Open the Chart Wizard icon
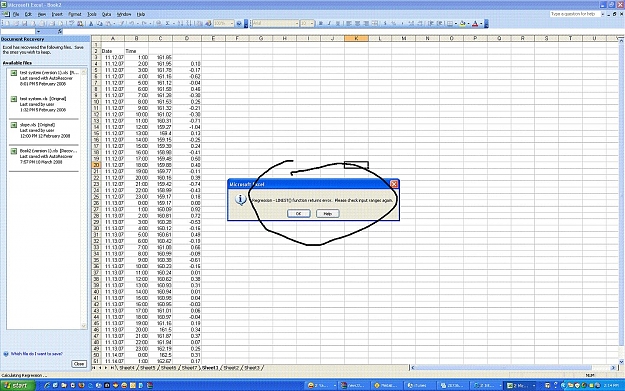 pyautogui.click(x=199, y=24)
